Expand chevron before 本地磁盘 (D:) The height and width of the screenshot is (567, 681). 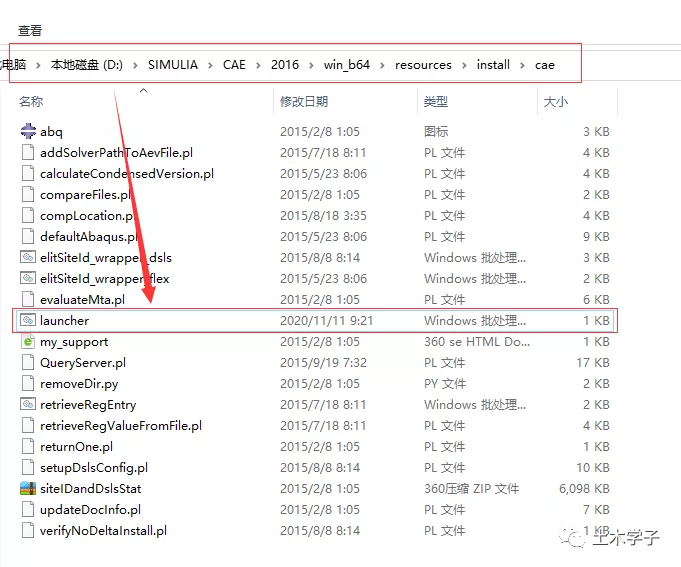[38, 65]
